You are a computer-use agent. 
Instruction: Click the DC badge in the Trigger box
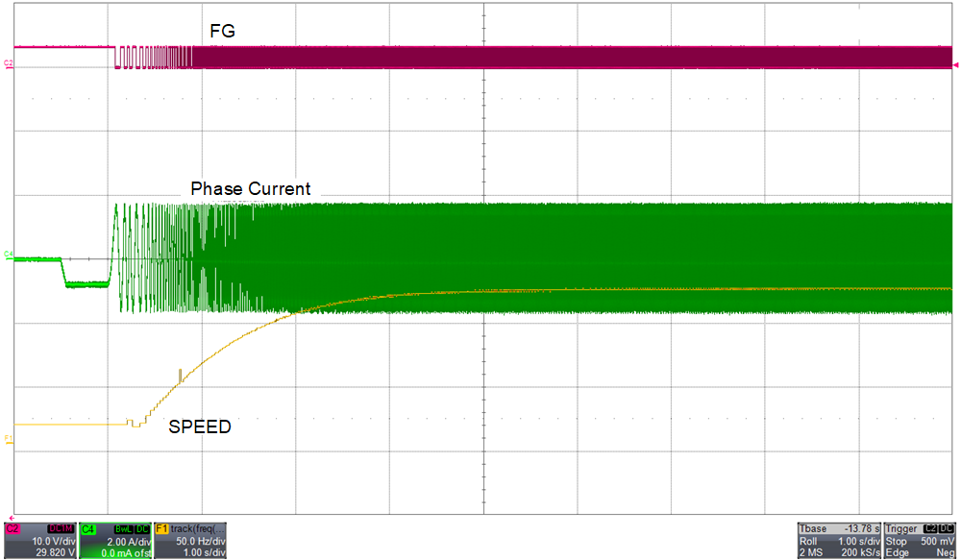[x=945, y=527]
